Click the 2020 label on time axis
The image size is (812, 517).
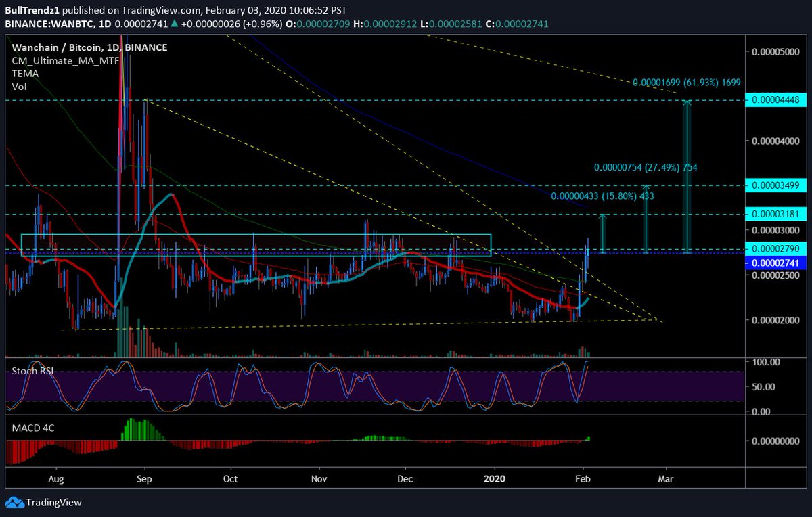(495, 479)
